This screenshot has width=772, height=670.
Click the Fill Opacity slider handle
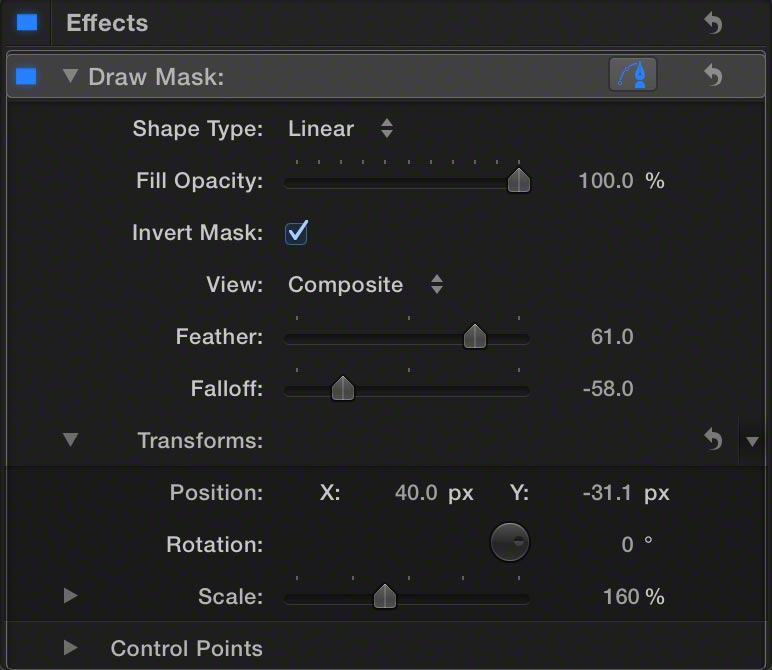519,180
